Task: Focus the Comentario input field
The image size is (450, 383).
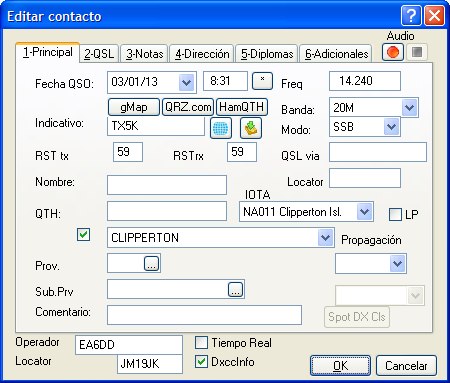Action: (204, 315)
